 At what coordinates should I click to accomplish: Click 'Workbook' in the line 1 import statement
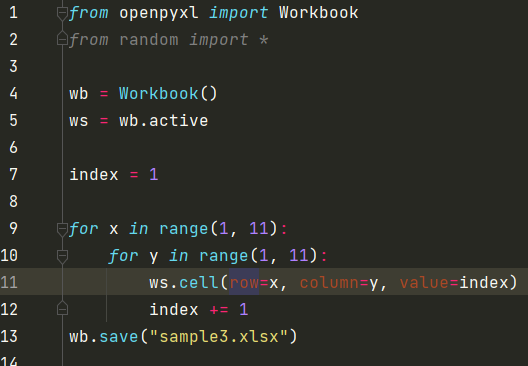pos(319,13)
